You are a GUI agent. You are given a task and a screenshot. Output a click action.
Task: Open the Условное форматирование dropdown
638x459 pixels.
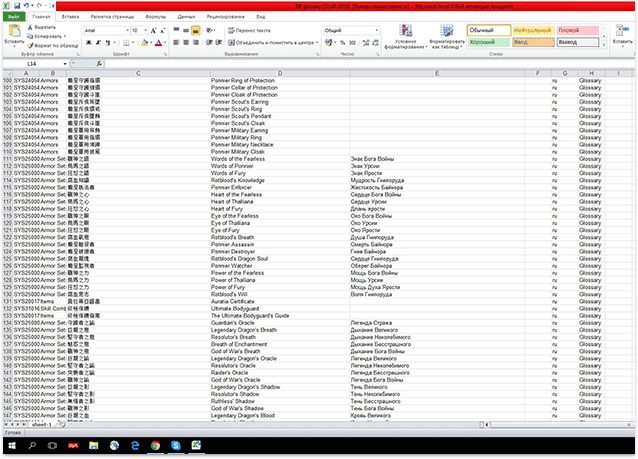[406, 37]
